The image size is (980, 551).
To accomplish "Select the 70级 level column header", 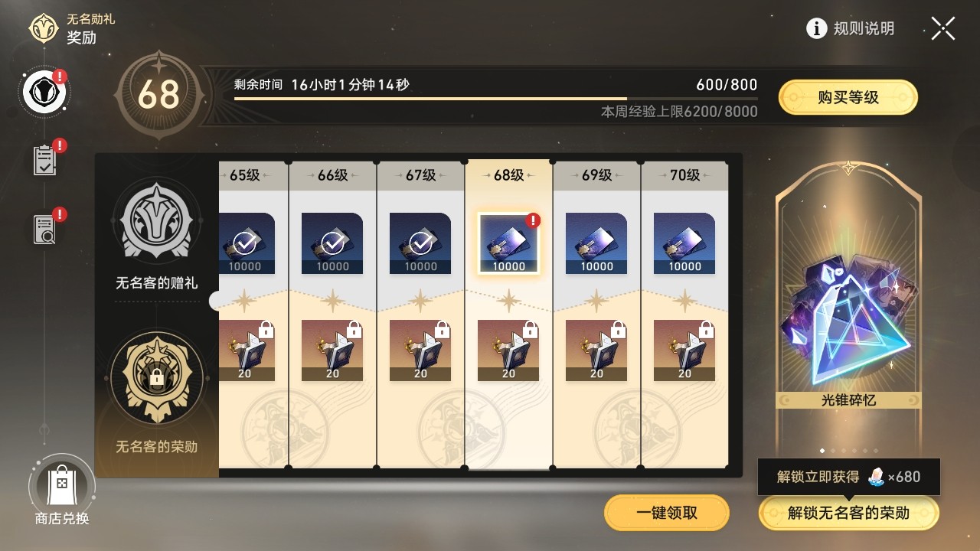I will [x=684, y=175].
